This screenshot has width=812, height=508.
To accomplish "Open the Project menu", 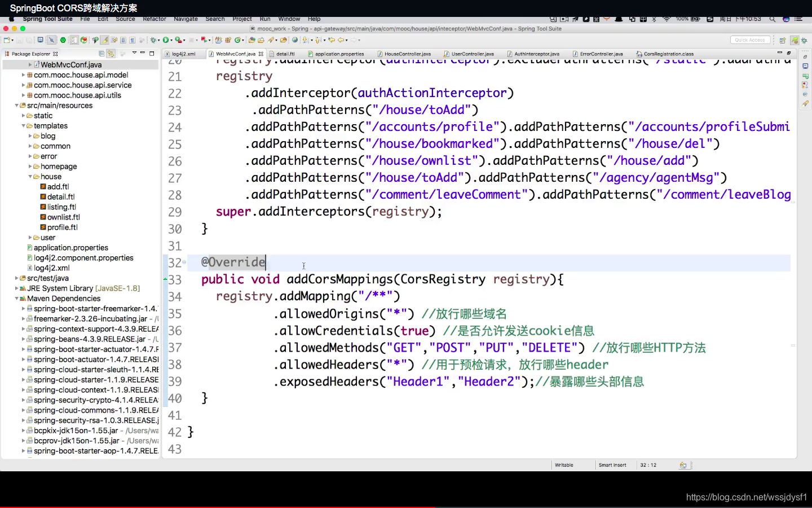I will (x=242, y=19).
